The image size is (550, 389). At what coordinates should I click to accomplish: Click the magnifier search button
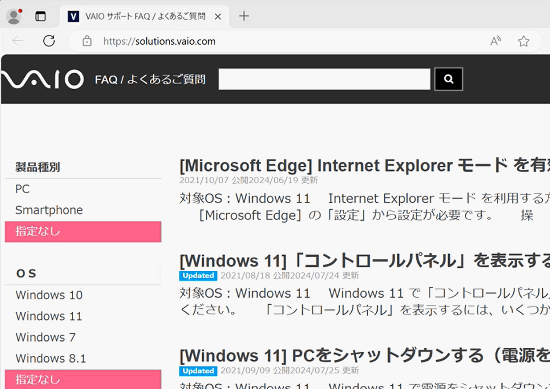[449, 79]
